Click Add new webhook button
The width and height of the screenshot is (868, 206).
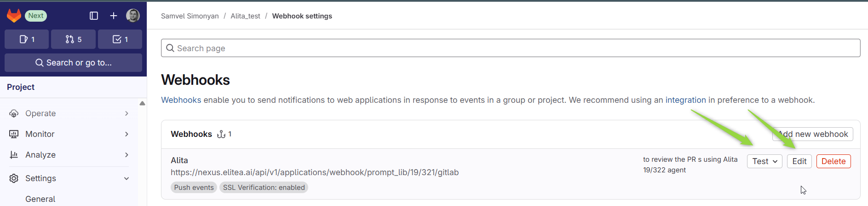coord(813,134)
